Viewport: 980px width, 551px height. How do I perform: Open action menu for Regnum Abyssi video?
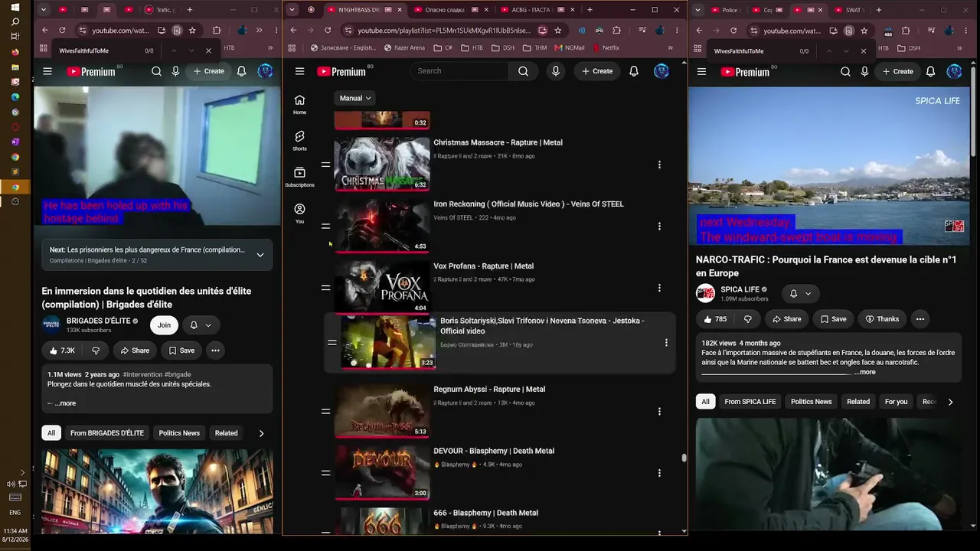pos(659,411)
